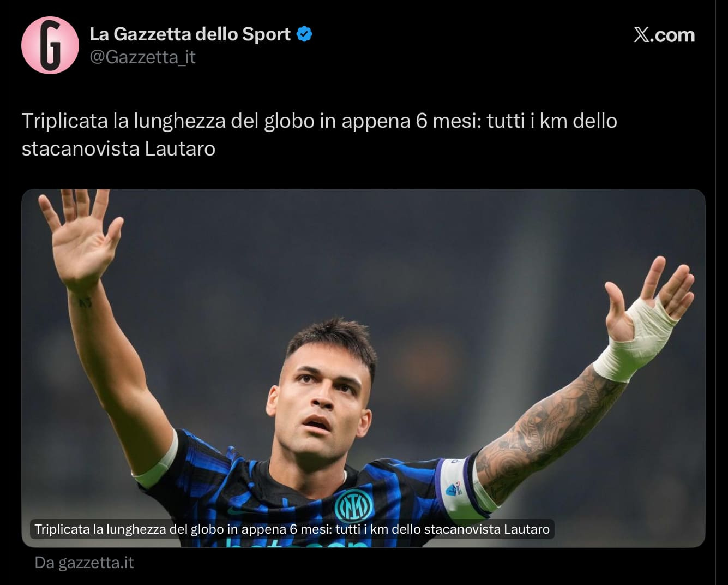Open the @Gazzetta_it handle
The width and height of the screenshot is (728, 585).
point(142,57)
